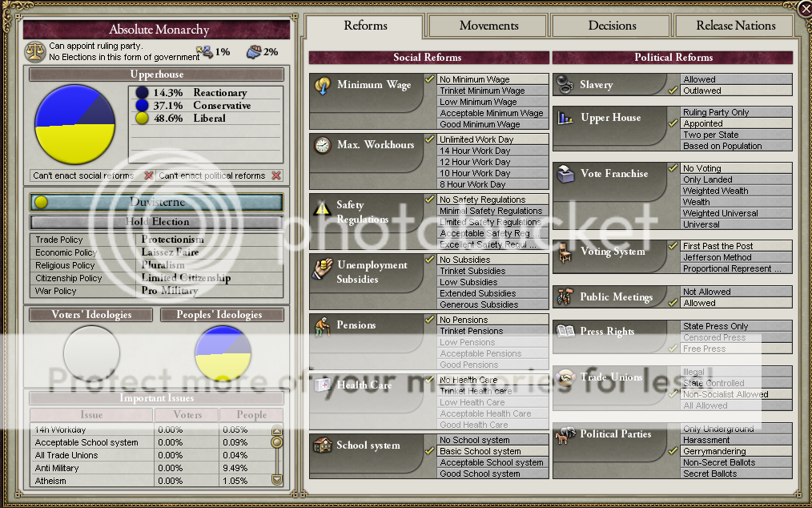Choose the Only Landed vote franchise option
This screenshot has height=508, width=812.
[x=707, y=179]
